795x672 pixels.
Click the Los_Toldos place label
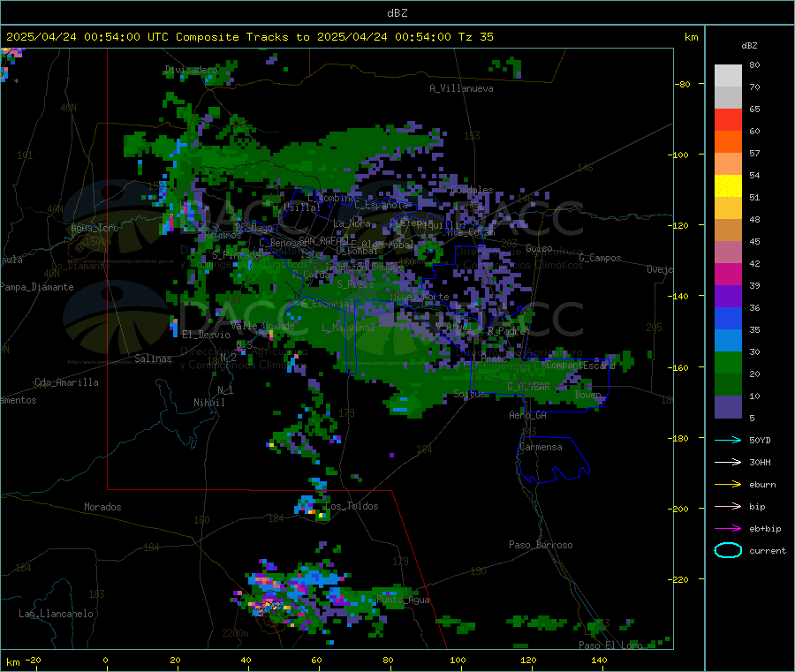click(352, 506)
